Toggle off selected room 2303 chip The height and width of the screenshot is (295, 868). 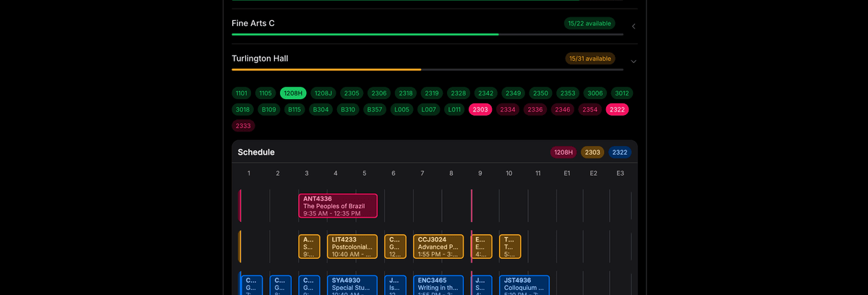pos(480,109)
